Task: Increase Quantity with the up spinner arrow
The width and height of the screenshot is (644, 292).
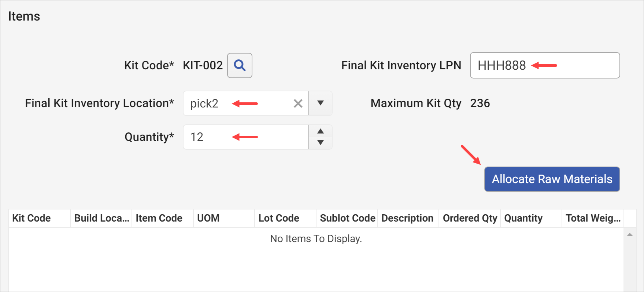Action: [320, 131]
